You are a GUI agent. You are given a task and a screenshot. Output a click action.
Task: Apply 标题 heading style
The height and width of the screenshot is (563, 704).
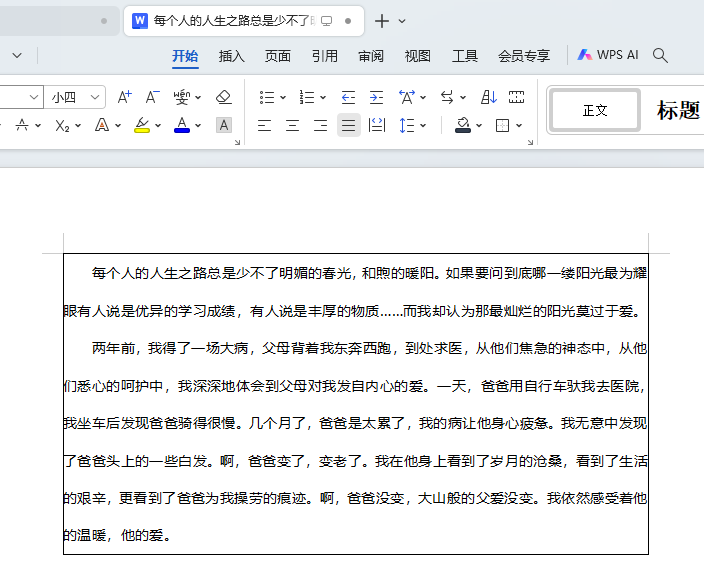pos(678,110)
